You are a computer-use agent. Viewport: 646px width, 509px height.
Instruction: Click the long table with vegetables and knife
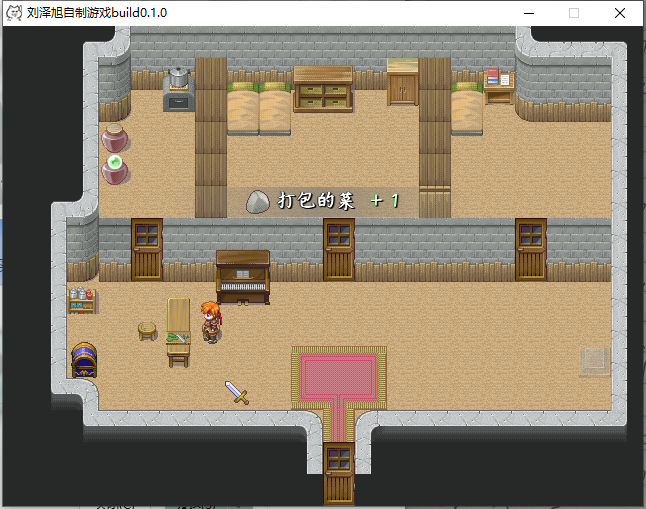[x=179, y=332]
